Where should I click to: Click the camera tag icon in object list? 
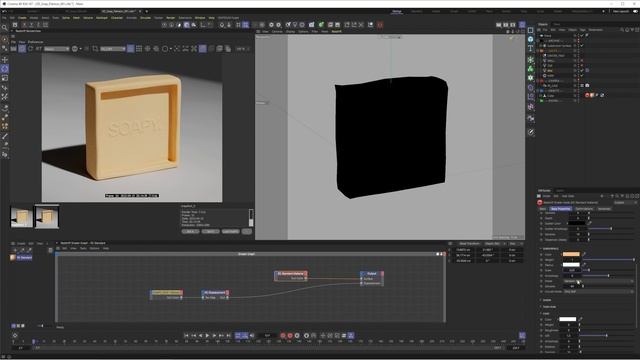pyautogui.click(x=587, y=85)
